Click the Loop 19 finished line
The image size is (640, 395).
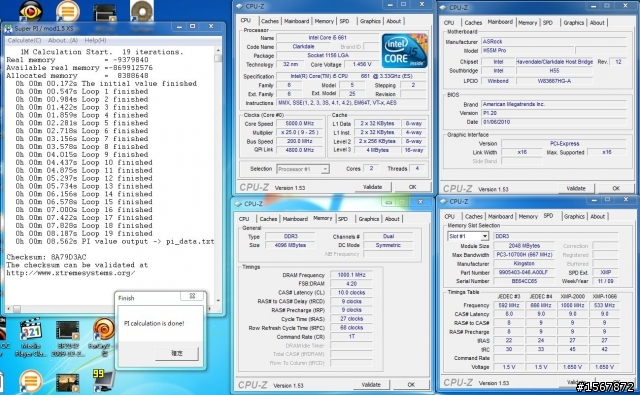(84, 233)
